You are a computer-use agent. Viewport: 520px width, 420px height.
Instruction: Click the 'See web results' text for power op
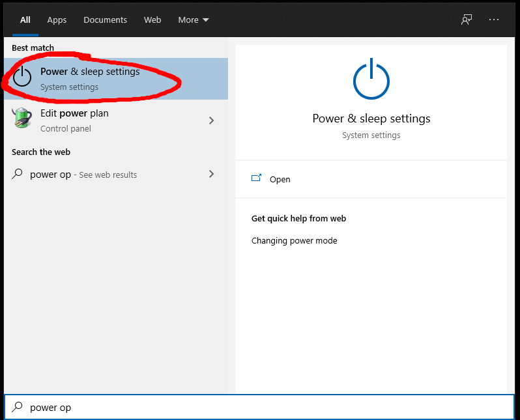pos(108,175)
